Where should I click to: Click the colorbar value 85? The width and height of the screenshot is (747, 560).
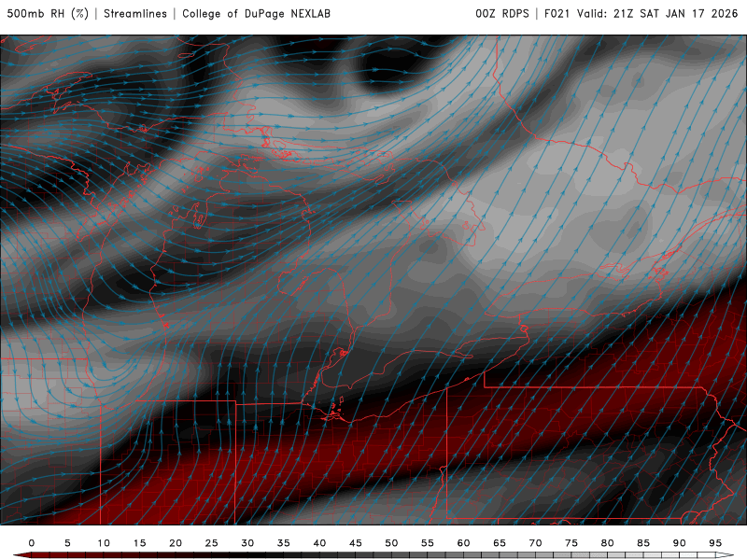point(643,543)
